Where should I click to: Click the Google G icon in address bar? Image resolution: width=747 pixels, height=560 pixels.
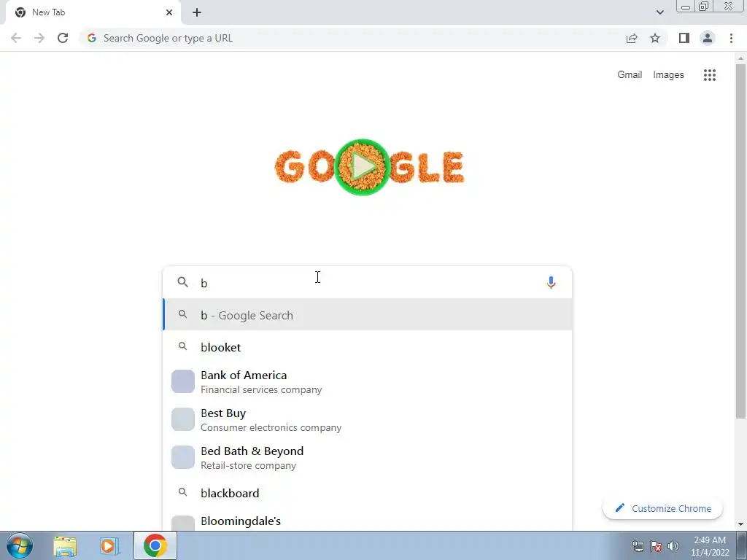point(92,38)
